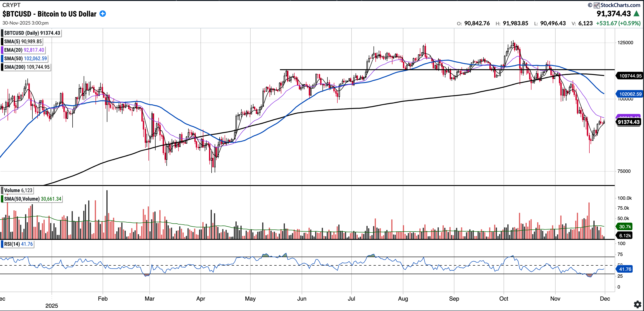Click the Jul label on date axis

(351, 298)
